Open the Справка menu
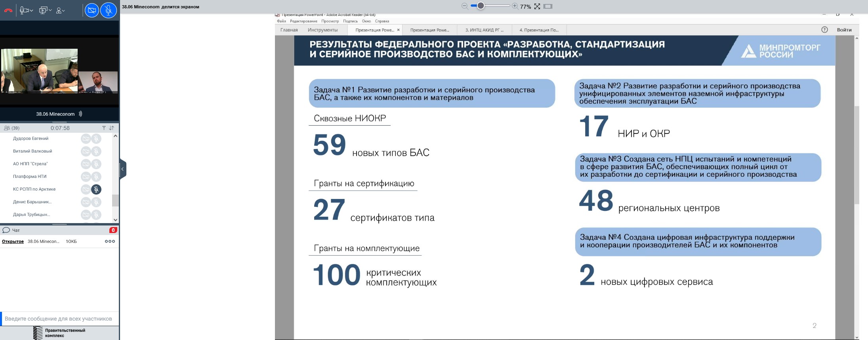 (x=382, y=21)
